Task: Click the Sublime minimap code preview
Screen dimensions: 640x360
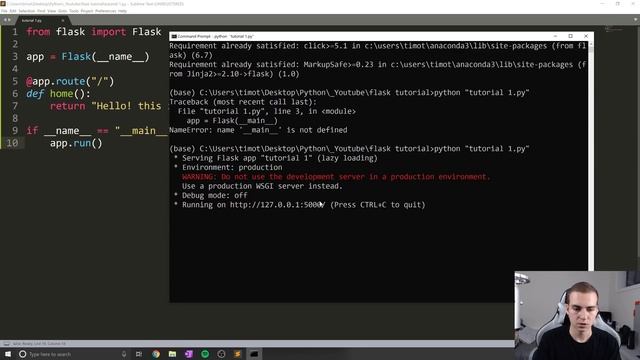Action: (x=613, y=29)
